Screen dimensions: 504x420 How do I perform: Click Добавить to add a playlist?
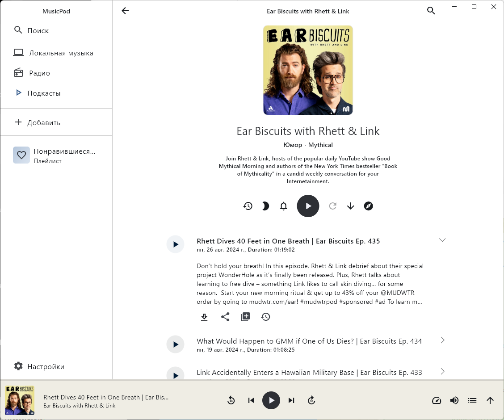tap(56, 122)
